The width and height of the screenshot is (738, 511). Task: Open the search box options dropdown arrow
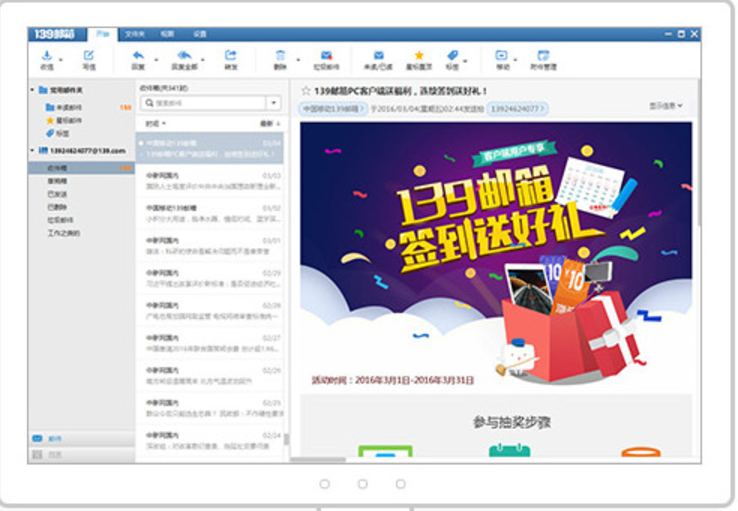[x=274, y=103]
